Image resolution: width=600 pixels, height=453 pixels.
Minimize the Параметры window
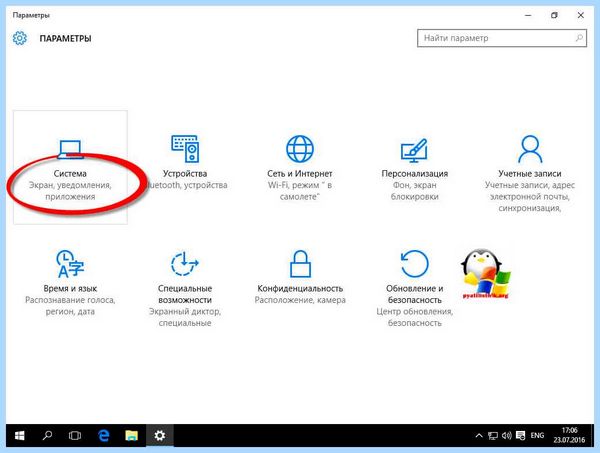tap(528, 15)
